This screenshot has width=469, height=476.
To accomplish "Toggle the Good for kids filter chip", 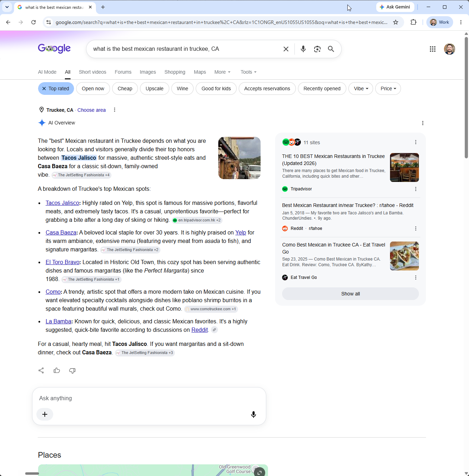I will (216, 89).
